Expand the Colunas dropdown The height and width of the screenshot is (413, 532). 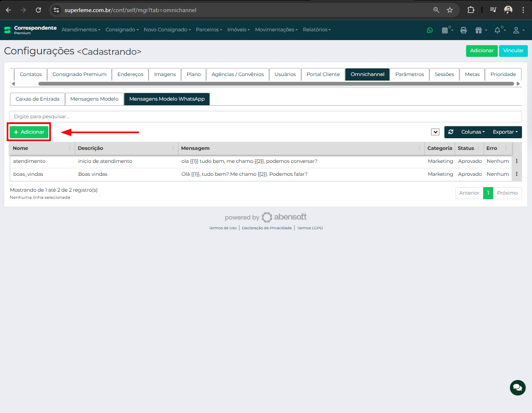472,132
